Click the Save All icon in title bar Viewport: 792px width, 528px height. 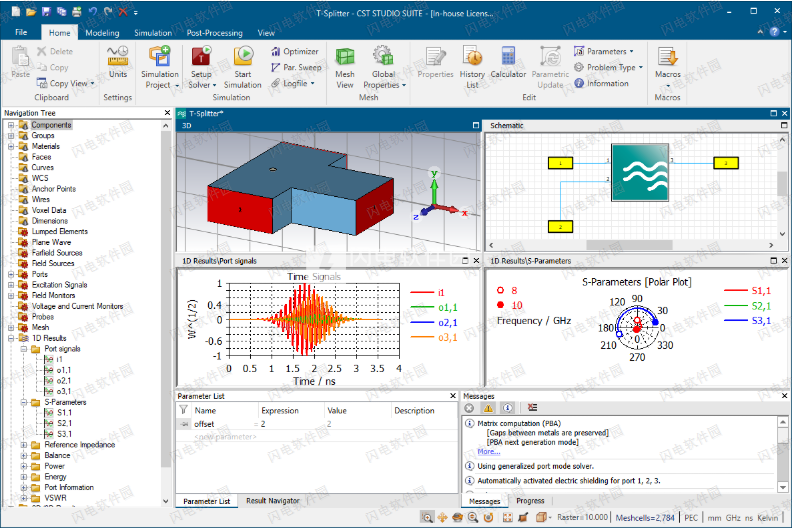pyautogui.click(x=62, y=11)
